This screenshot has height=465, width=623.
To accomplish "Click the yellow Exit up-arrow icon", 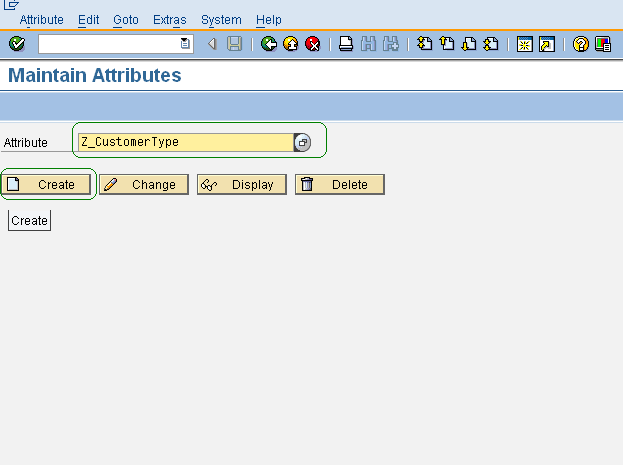I will pos(291,44).
